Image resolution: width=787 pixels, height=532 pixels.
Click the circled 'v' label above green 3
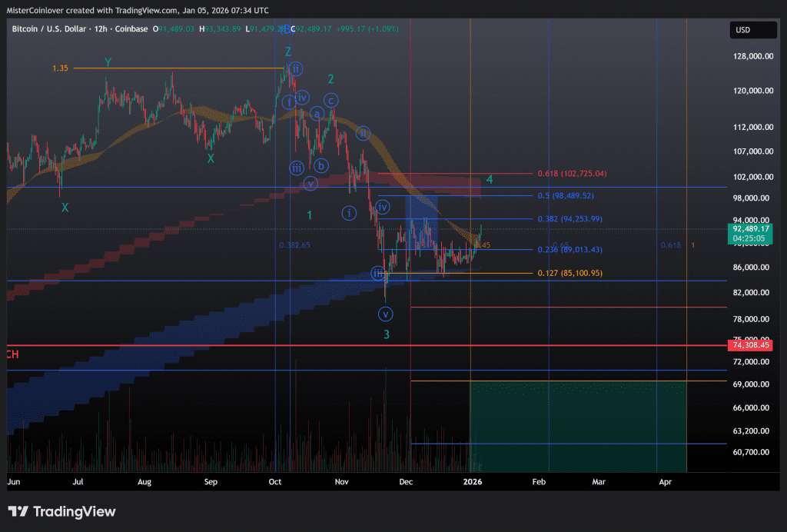(386, 314)
